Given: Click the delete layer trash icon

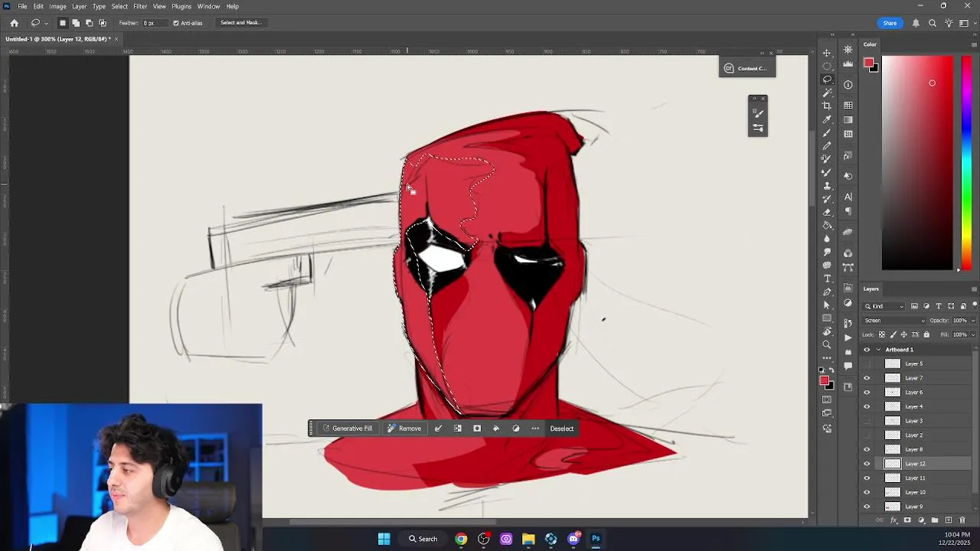Looking at the screenshot, I should click(x=962, y=520).
